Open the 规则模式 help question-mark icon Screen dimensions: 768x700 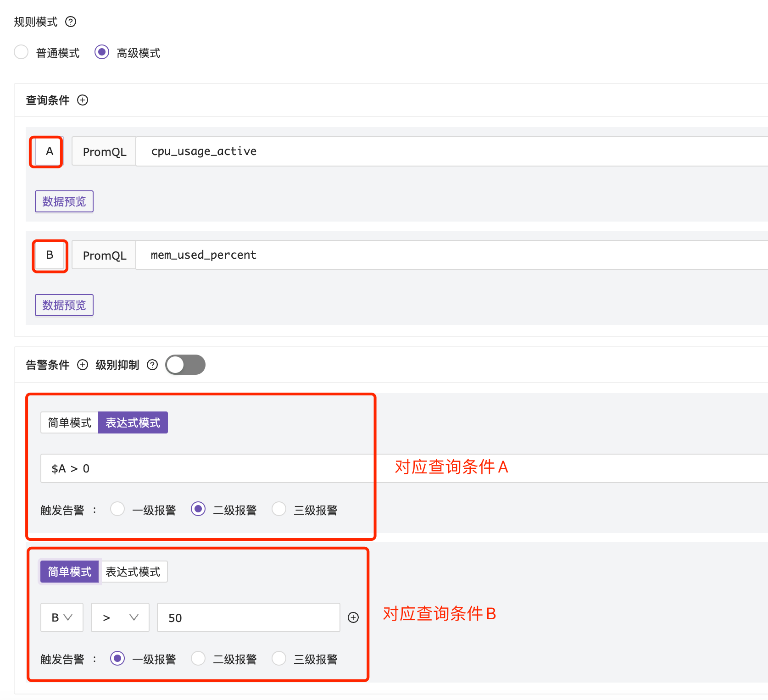71,22
